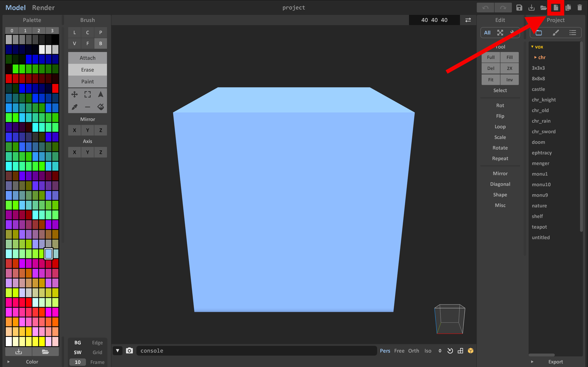Take a screenshot using the camera icon
This screenshot has height=367, width=588.
[x=129, y=350]
